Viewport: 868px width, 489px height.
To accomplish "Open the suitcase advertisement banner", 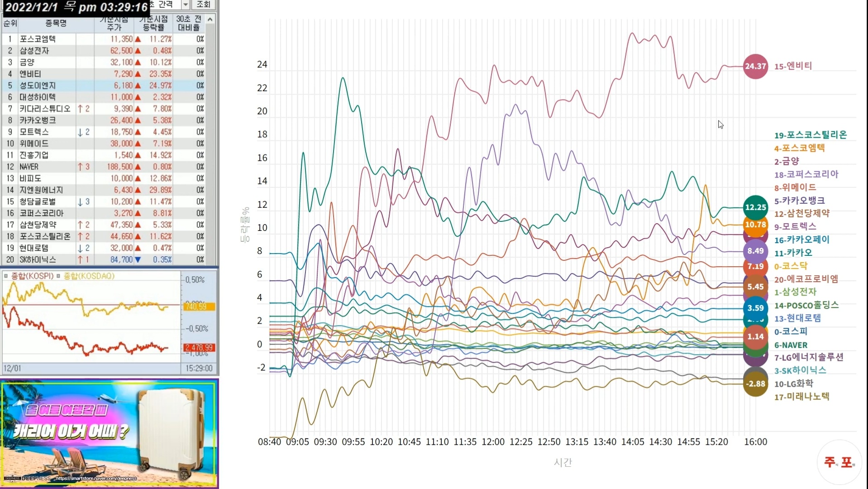I will tap(109, 434).
